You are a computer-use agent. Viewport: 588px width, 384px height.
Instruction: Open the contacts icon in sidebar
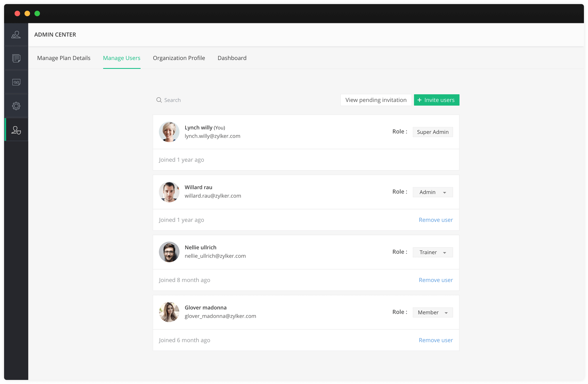click(x=16, y=35)
